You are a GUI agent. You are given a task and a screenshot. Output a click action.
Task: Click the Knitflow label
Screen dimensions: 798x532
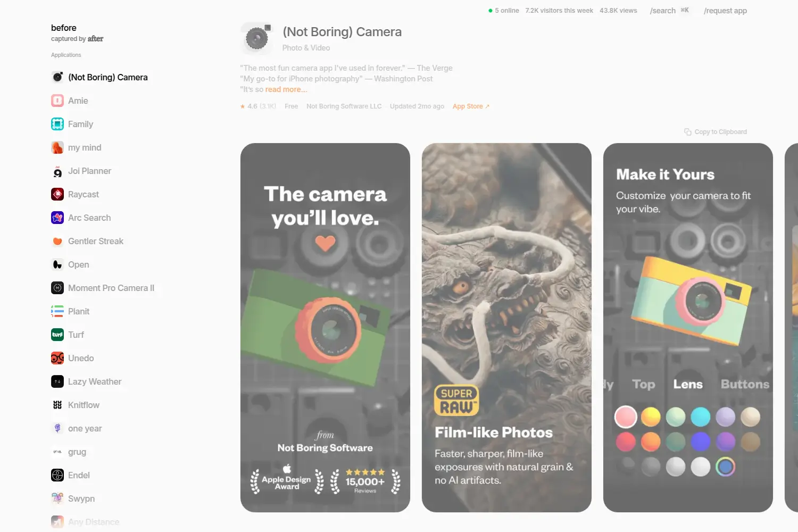(x=84, y=405)
